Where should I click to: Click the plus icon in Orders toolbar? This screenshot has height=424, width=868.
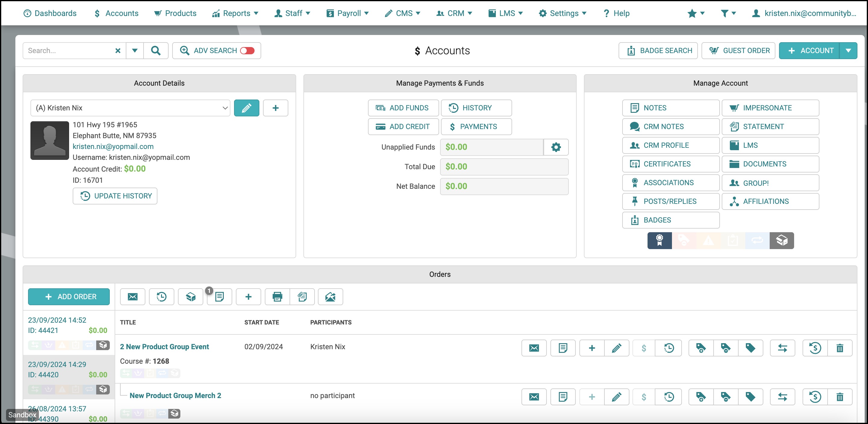[248, 297]
